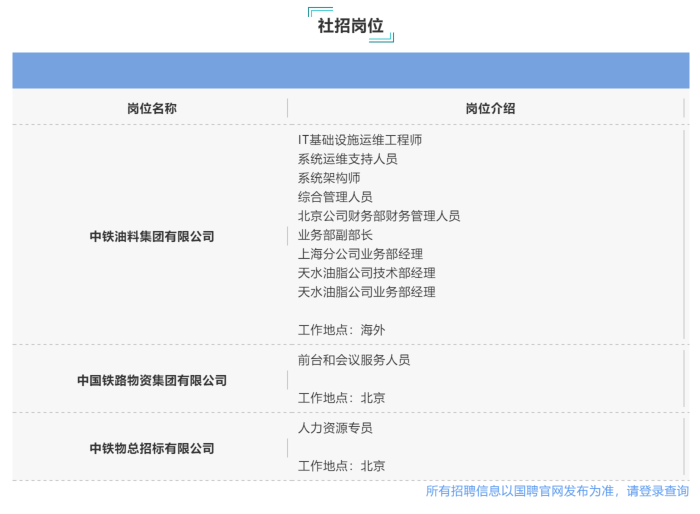Click 综合管理人员 position
Image resolution: width=700 pixels, height=514 pixels.
tap(335, 197)
